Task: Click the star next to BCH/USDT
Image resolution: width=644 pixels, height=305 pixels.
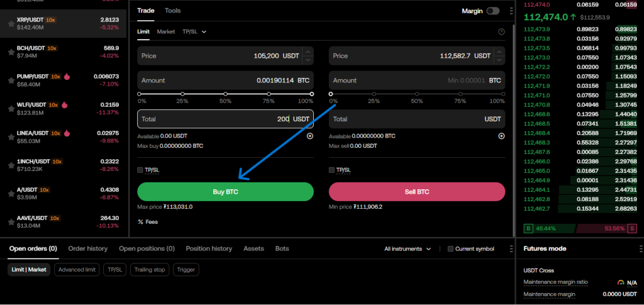Action: click(x=11, y=52)
